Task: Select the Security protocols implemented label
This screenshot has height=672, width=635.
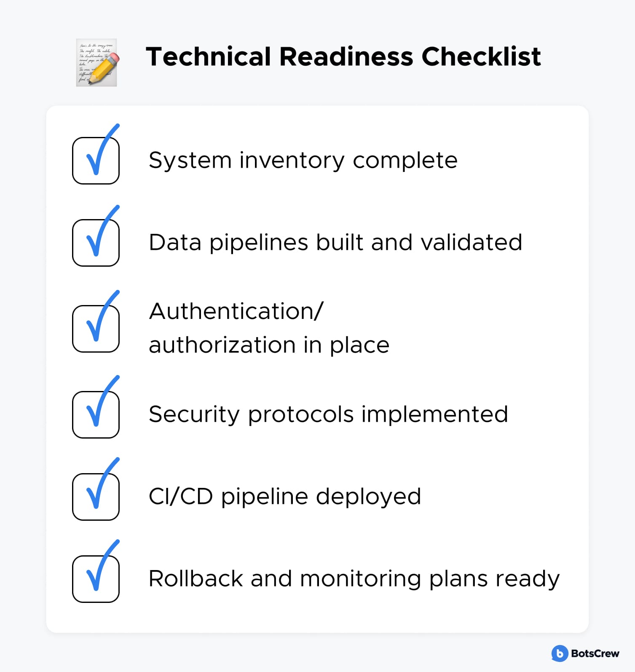Action: 328,415
